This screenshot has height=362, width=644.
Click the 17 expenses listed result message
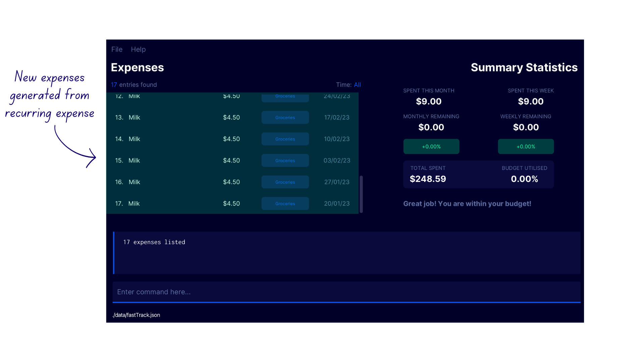154,242
